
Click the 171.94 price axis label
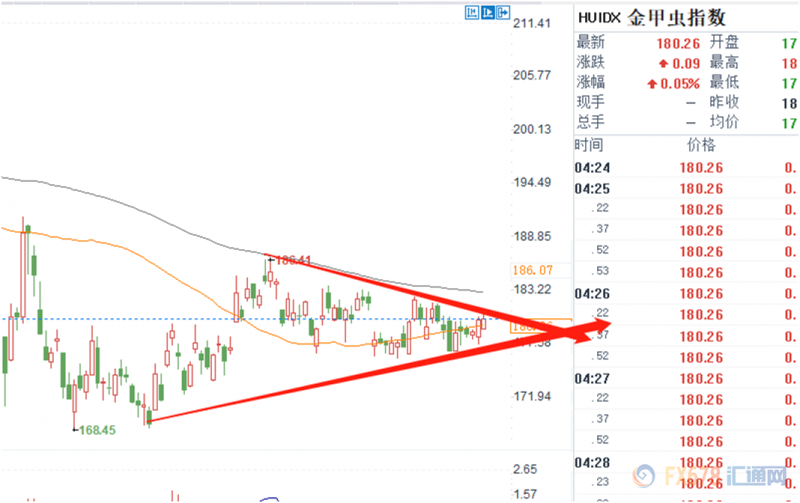(x=531, y=397)
